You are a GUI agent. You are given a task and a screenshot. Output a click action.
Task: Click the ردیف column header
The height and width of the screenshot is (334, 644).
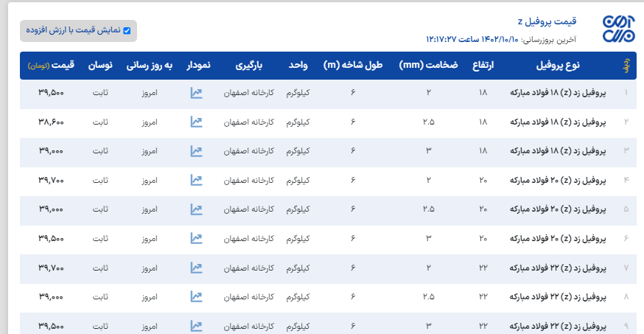point(626,66)
